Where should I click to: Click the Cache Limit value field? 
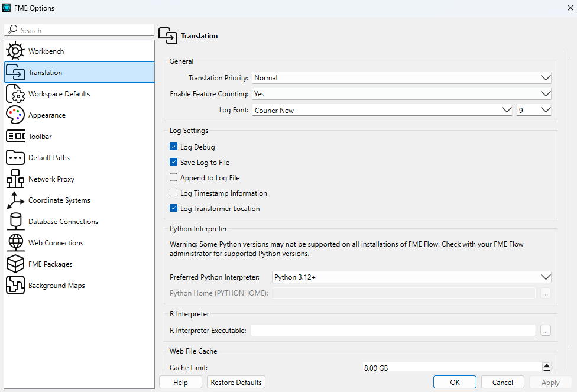[x=452, y=368]
